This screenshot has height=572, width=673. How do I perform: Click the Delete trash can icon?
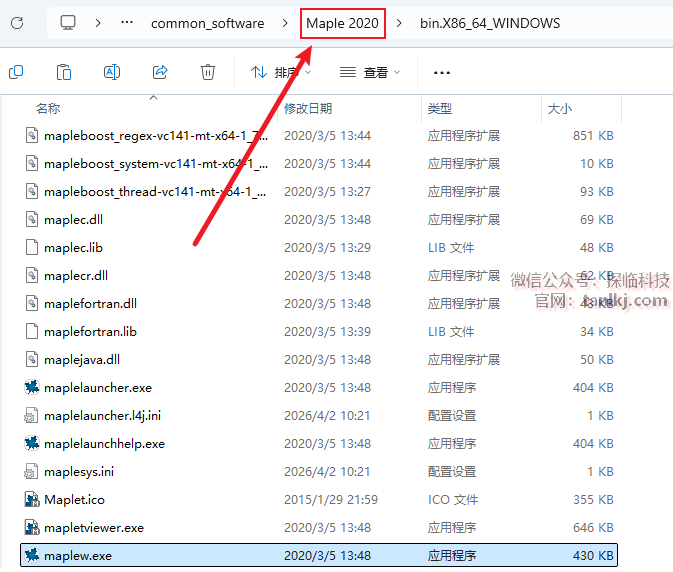[208, 72]
